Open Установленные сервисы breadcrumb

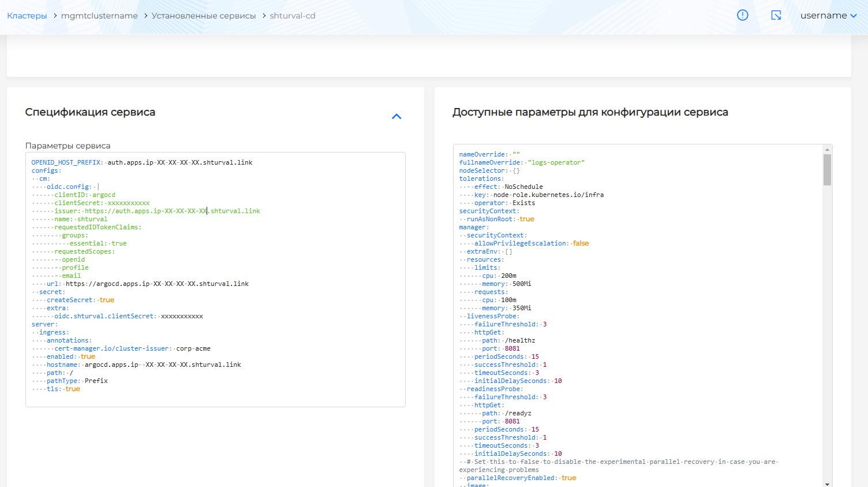pos(204,16)
